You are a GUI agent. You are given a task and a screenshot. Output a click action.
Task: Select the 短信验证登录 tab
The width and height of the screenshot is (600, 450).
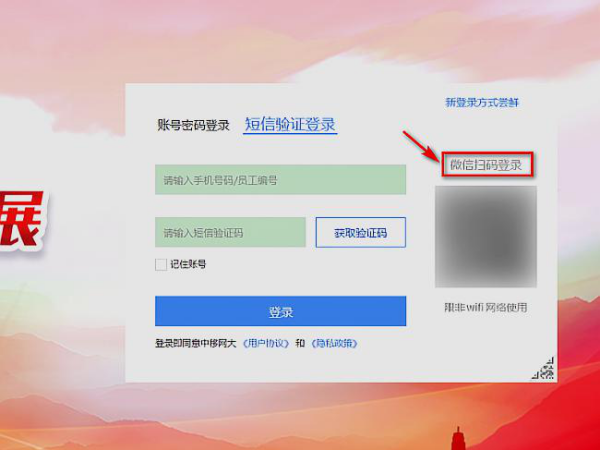point(290,124)
